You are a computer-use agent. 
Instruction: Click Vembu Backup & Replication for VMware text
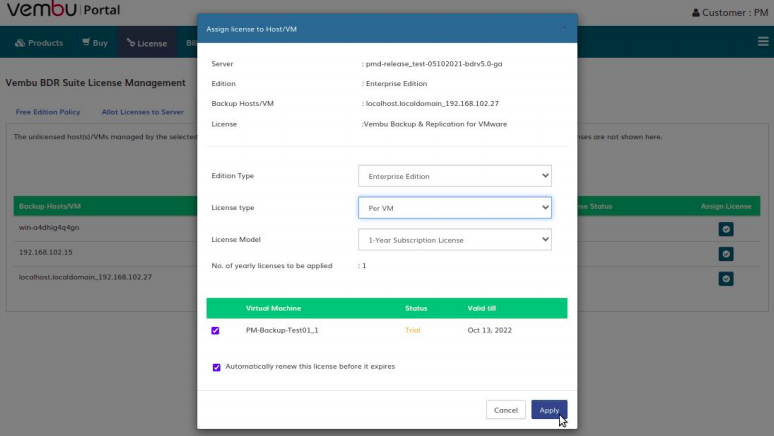click(435, 124)
